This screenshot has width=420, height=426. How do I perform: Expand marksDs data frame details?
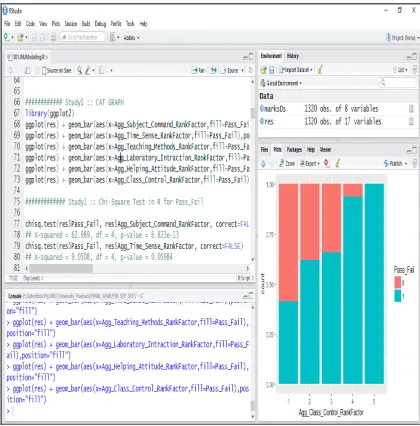[262, 109]
